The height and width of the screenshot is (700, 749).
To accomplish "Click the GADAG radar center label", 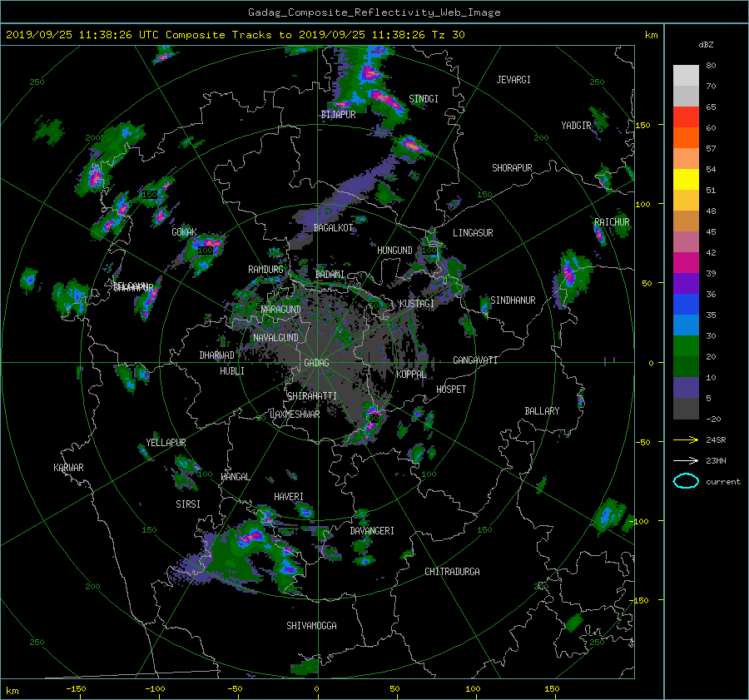I will (x=317, y=363).
